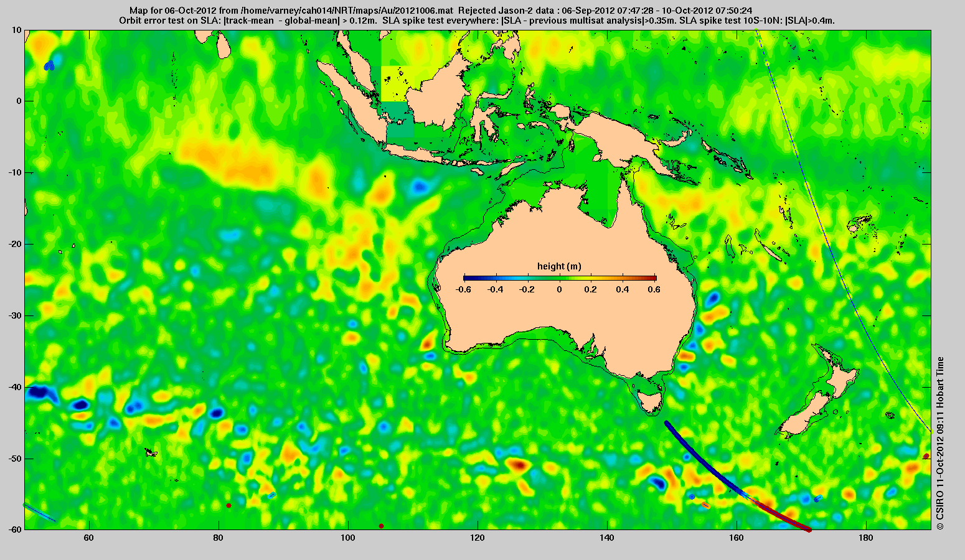Screen dimensions: 965x560
Task: Click the latitude axis label -10
Action: [x=14, y=172]
